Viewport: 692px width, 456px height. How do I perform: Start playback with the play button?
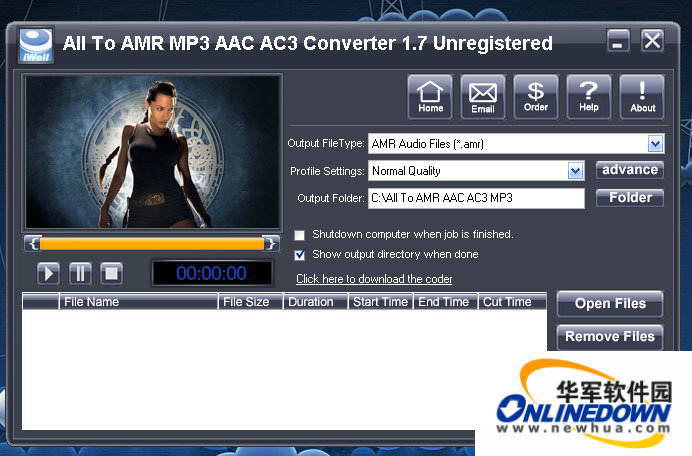pos(49,273)
